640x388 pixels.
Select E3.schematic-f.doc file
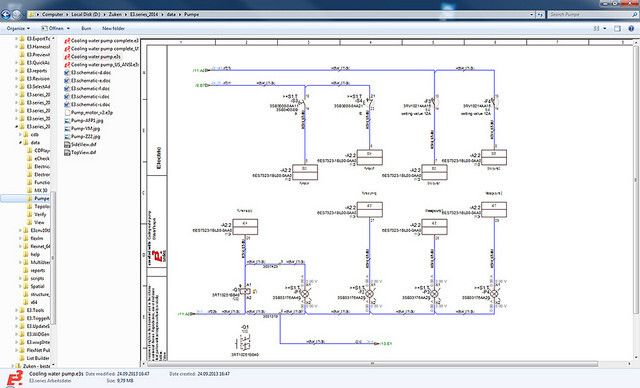(x=87, y=89)
